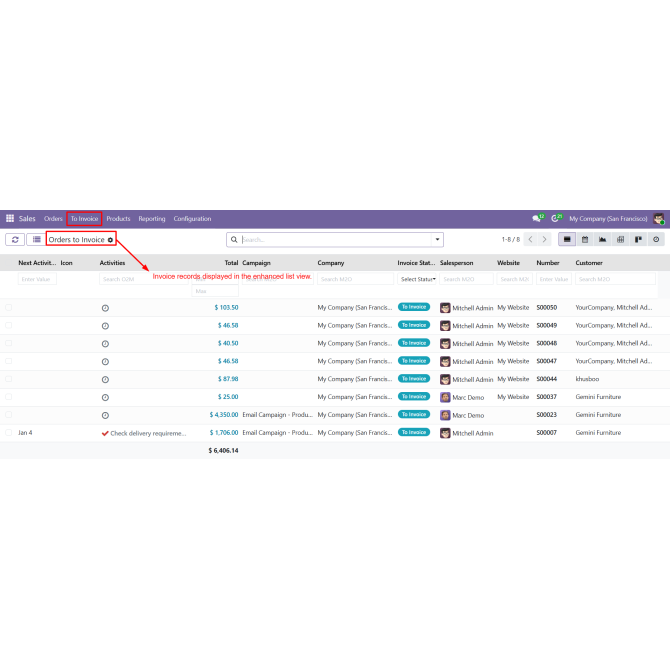Click the main Search field

(335, 239)
